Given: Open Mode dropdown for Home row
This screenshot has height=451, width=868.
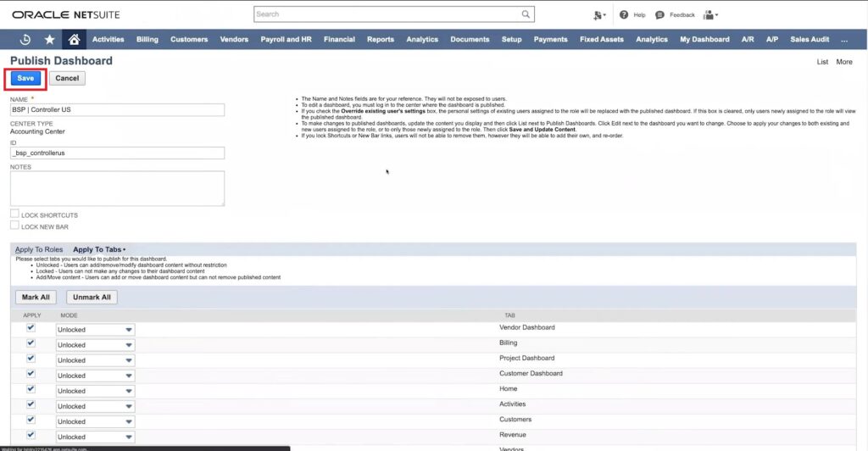Looking at the screenshot, I should click(95, 392).
